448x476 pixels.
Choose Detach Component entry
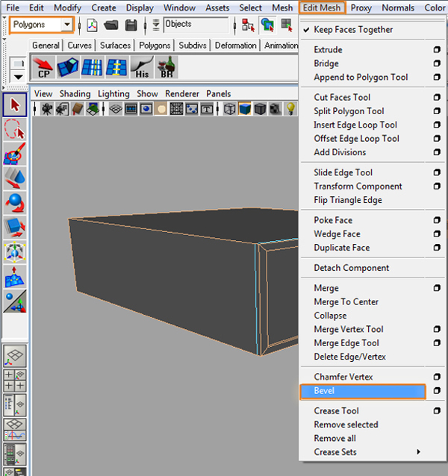point(352,268)
